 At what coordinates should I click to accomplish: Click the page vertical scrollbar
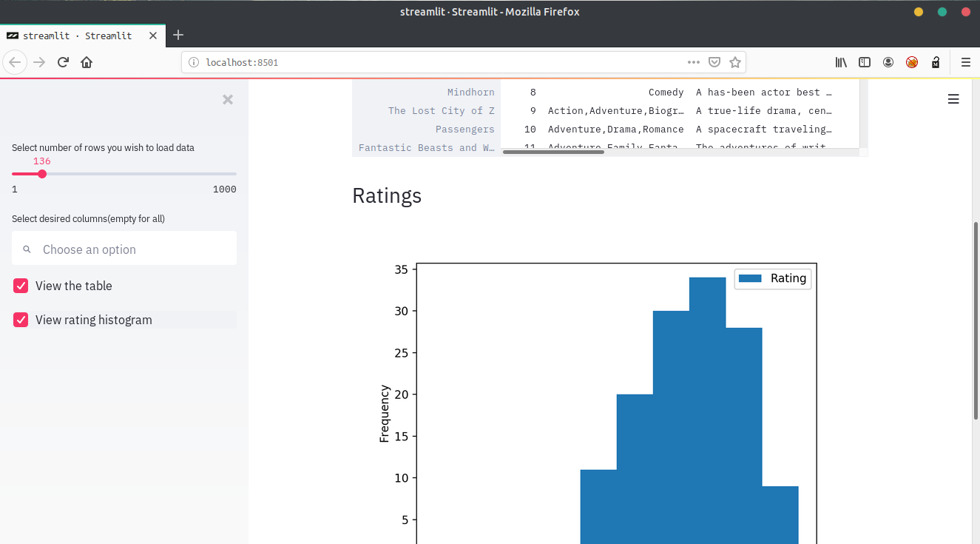tap(976, 320)
